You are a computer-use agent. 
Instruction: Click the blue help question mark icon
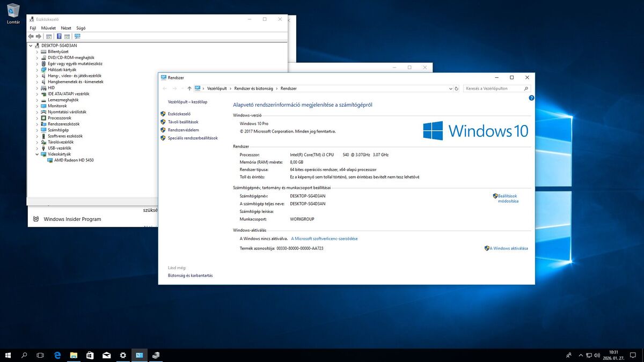(531, 98)
